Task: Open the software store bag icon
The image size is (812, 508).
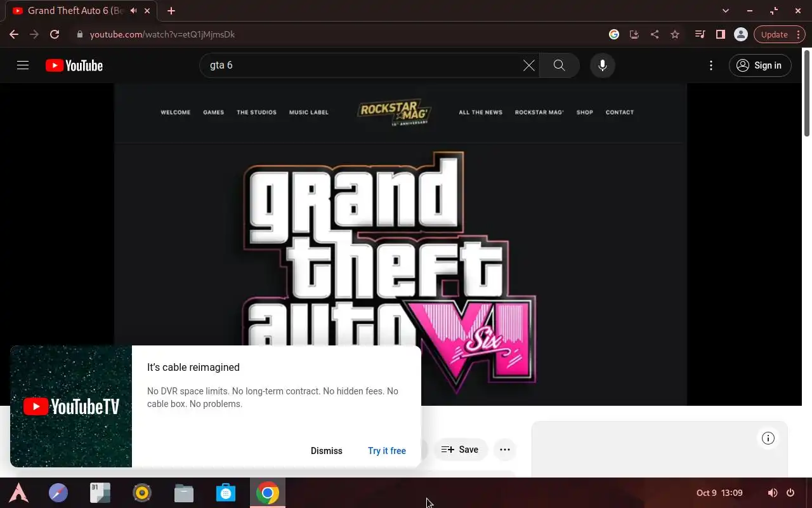Action: tap(226, 493)
